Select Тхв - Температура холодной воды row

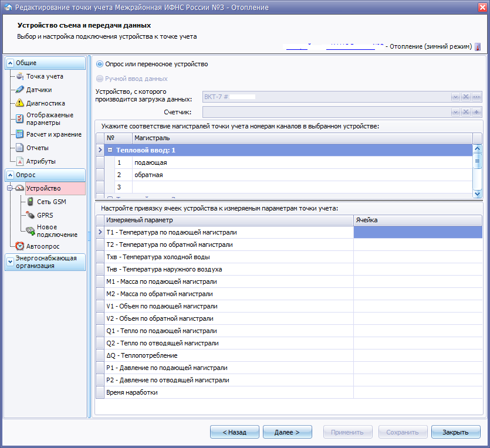coord(289,257)
